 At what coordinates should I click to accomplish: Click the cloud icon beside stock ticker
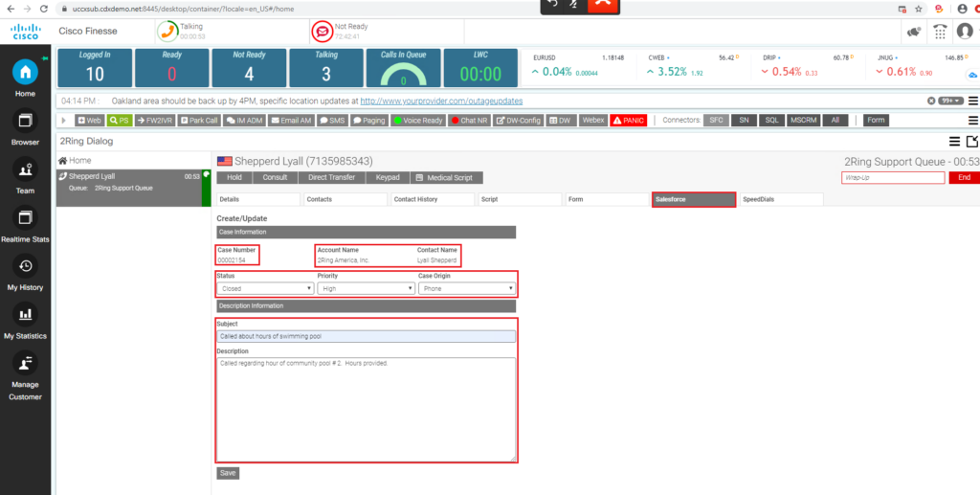(x=972, y=75)
